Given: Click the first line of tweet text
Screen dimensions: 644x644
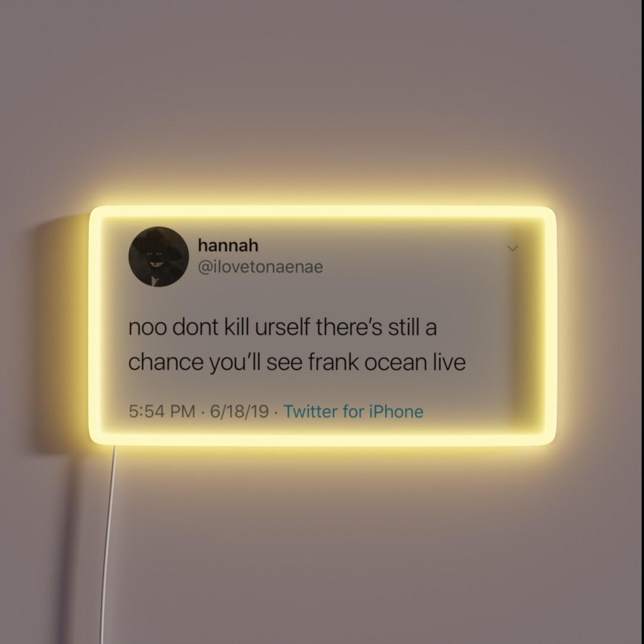Looking at the screenshot, I should [283, 327].
